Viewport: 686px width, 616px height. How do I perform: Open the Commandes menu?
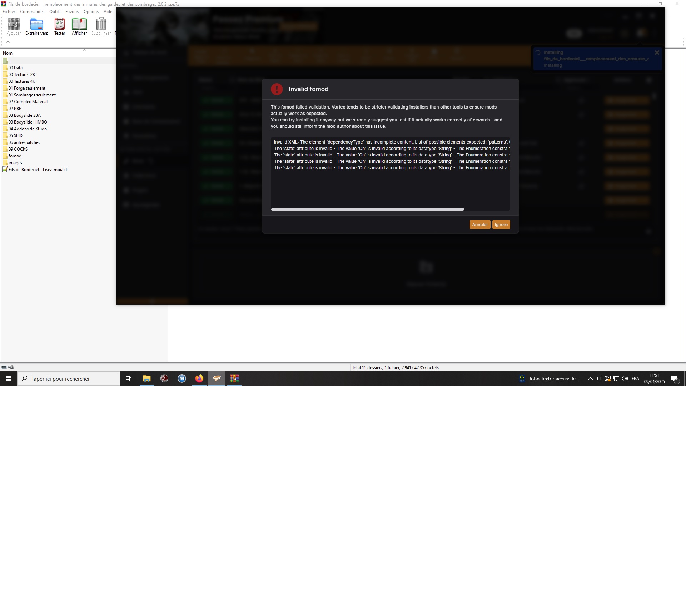click(32, 12)
